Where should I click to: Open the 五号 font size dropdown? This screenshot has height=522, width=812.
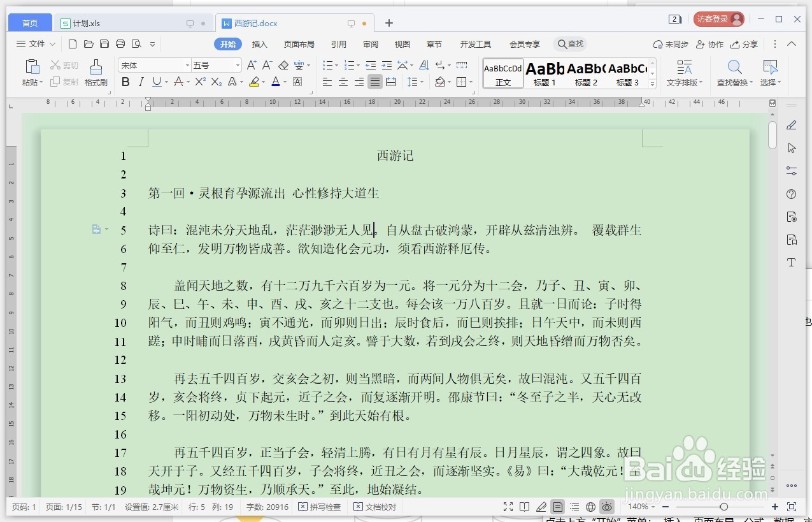[238, 65]
